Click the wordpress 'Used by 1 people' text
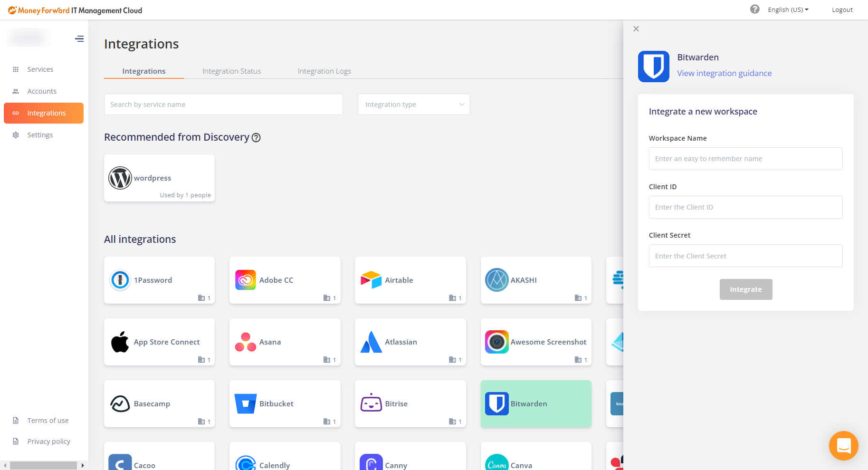868x470 pixels. (185, 195)
